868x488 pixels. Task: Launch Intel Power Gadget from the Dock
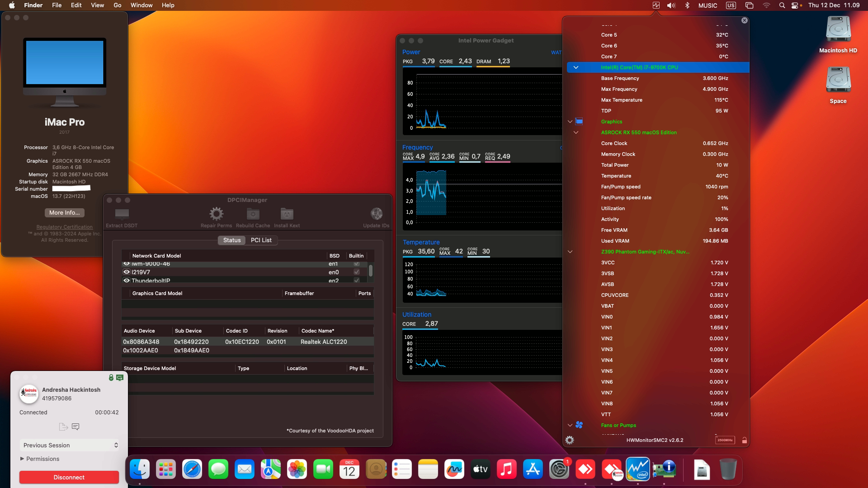pyautogui.click(x=638, y=469)
